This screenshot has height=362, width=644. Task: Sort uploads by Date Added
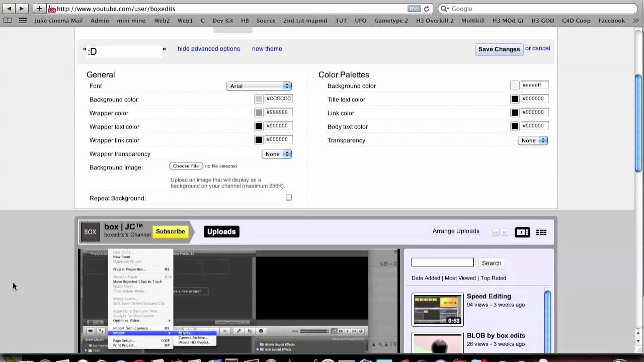pyautogui.click(x=426, y=278)
